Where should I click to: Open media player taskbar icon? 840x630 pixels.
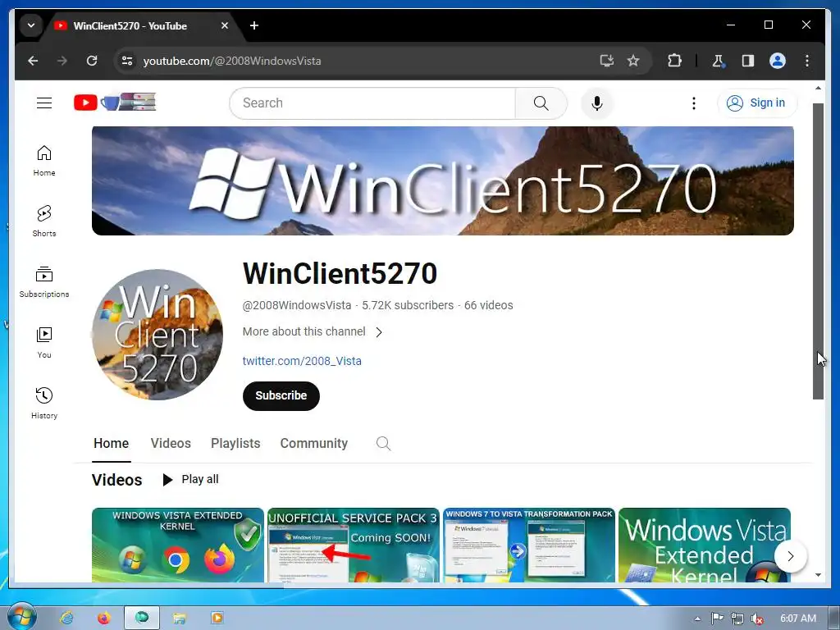pos(217,619)
